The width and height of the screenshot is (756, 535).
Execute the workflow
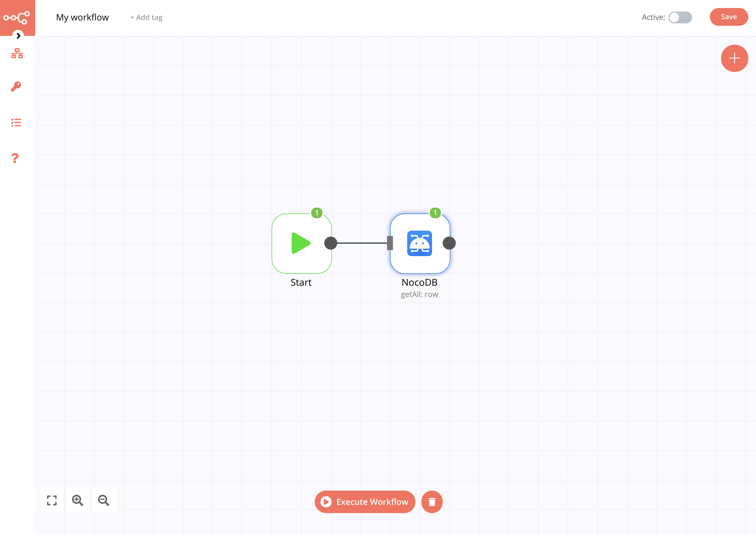point(365,502)
